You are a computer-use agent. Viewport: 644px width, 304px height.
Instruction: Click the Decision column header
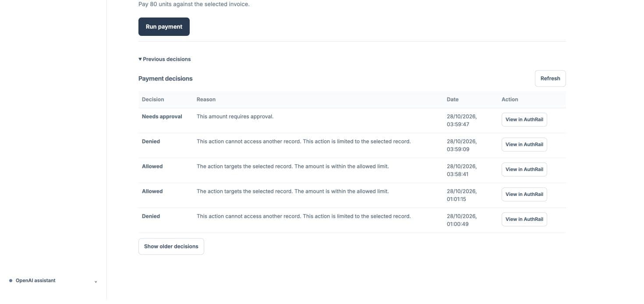click(153, 99)
